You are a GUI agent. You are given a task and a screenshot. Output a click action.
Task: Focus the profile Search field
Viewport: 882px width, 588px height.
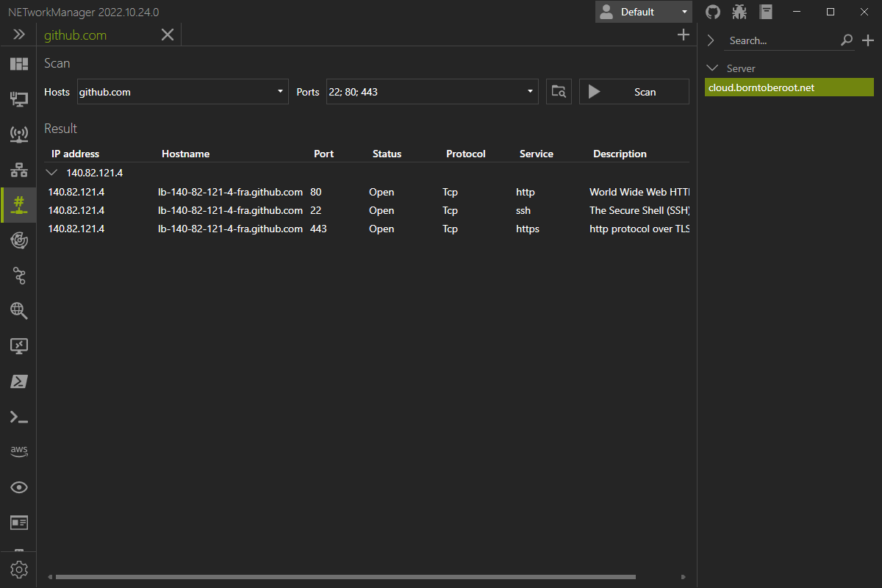[x=782, y=40]
